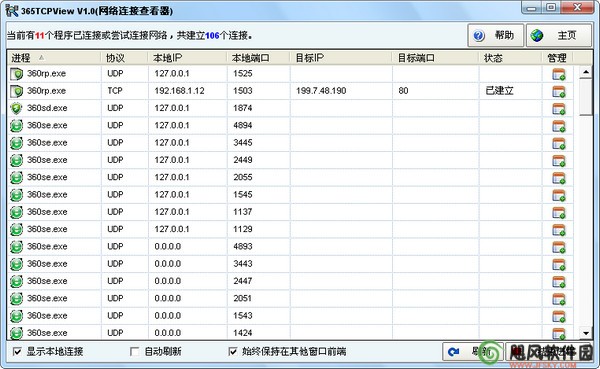This screenshot has width=600, height=369.
Task: Uncheck 始终保持在其他窗口前端 checkbox
Action: [232, 351]
